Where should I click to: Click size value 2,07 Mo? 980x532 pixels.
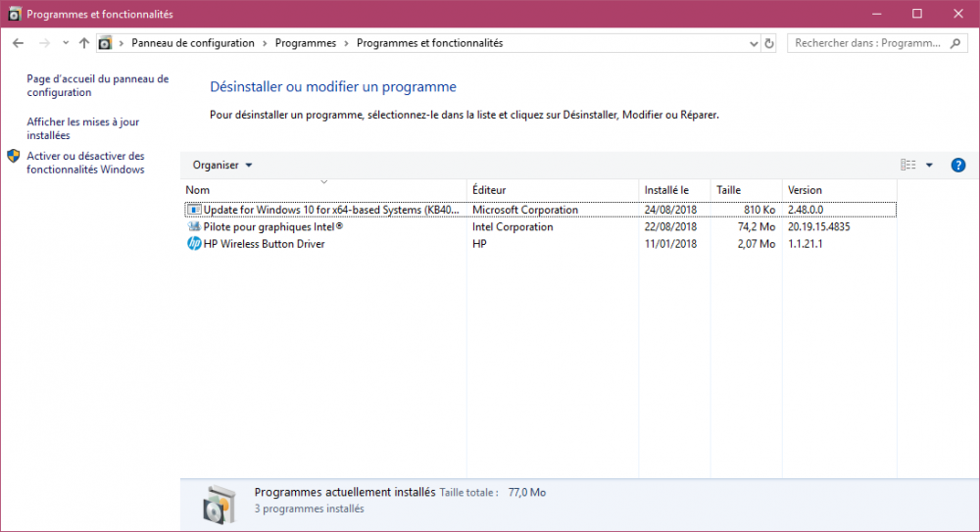click(x=757, y=244)
